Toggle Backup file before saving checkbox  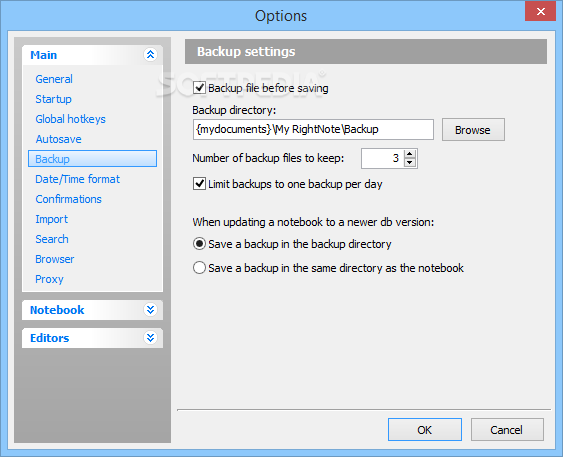tap(199, 88)
